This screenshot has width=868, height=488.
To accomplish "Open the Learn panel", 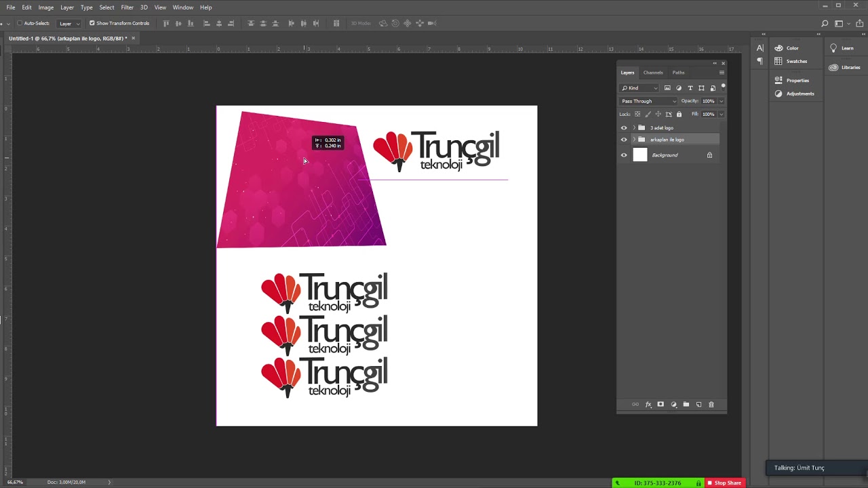I will coord(842,48).
